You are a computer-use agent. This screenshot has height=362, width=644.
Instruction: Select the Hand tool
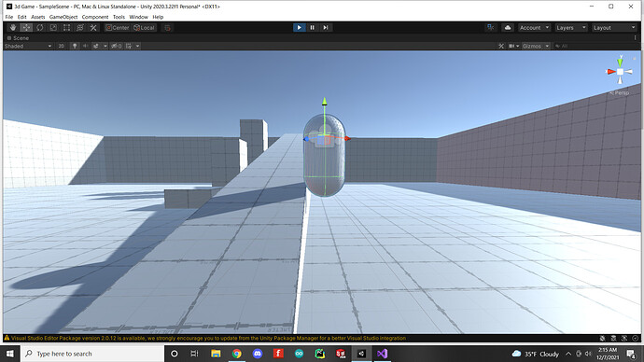(x=13, y=27)
